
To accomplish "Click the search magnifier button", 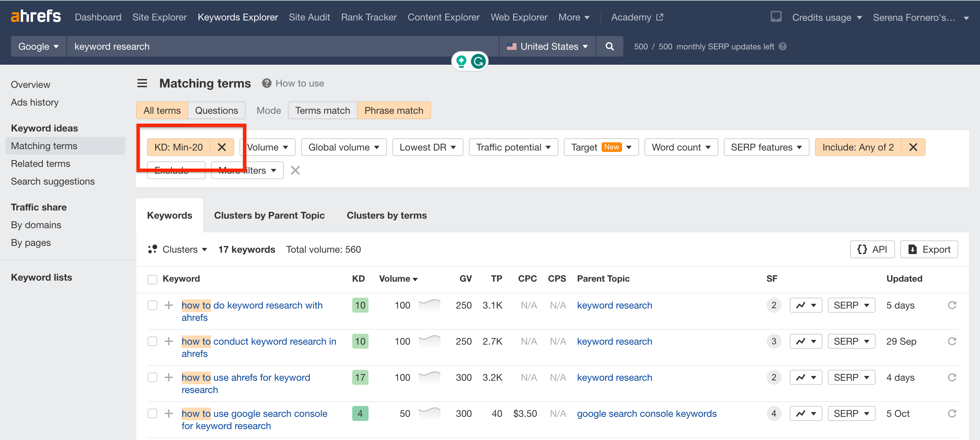I will (609, 46).
